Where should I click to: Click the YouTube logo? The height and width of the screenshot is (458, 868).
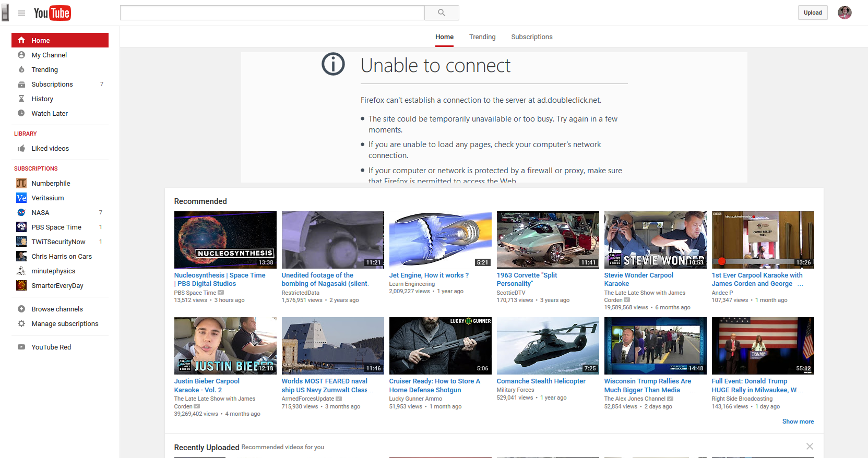coord(52,13)
